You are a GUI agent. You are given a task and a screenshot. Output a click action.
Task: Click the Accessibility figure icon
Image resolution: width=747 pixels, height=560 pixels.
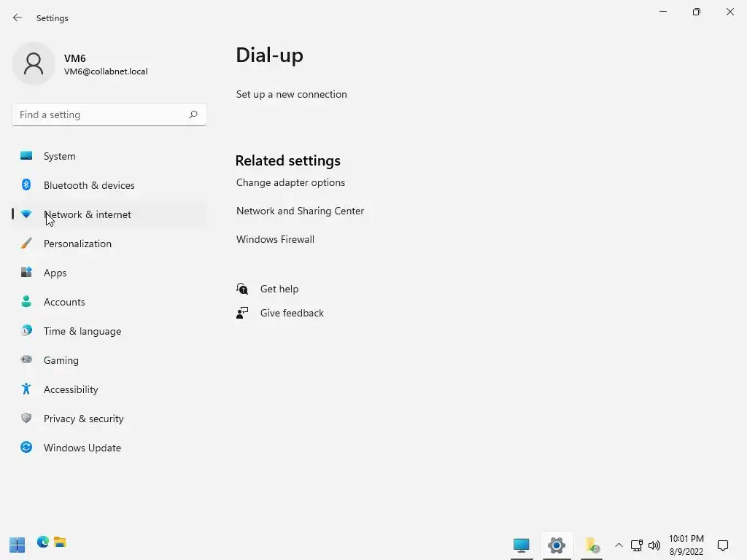[x=26, y=389]
